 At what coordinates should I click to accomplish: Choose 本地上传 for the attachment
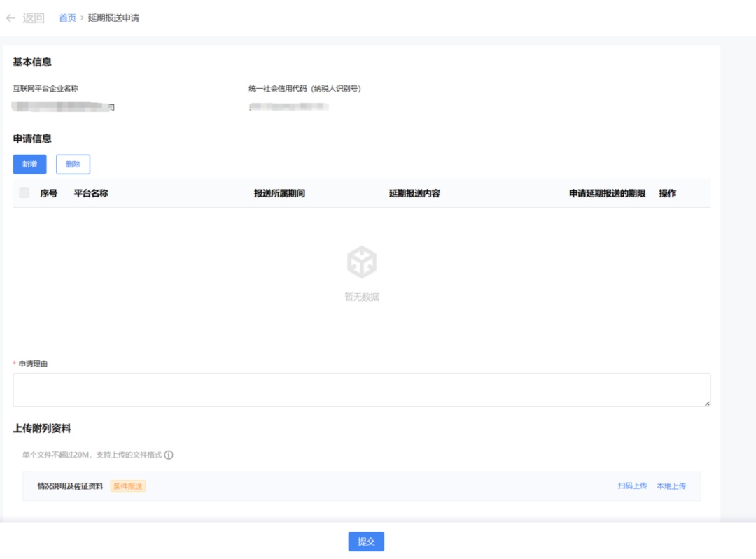point(671,486)
